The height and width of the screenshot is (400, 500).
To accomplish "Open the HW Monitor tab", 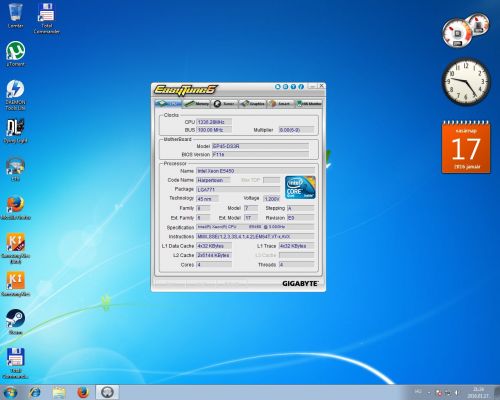I will click(x=309, y=104).
